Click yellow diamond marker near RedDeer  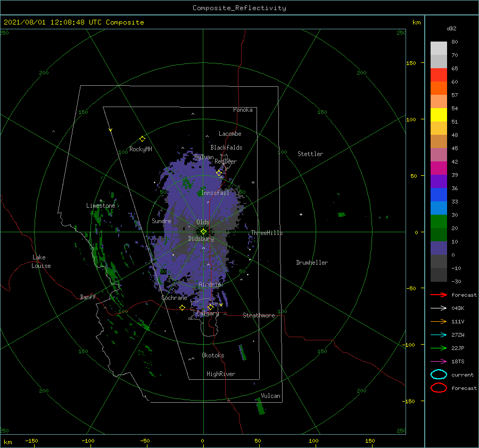tap(219, 173)
